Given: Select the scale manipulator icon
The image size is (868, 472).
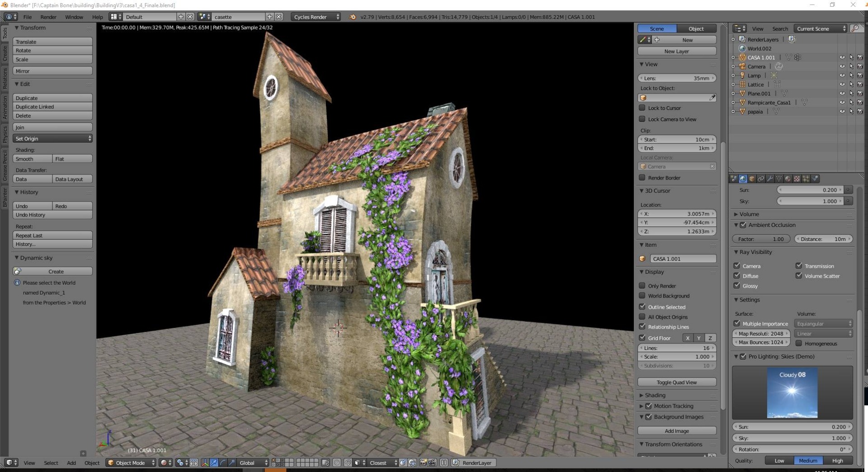Looking at the screenshot, I should pos(232,463).
